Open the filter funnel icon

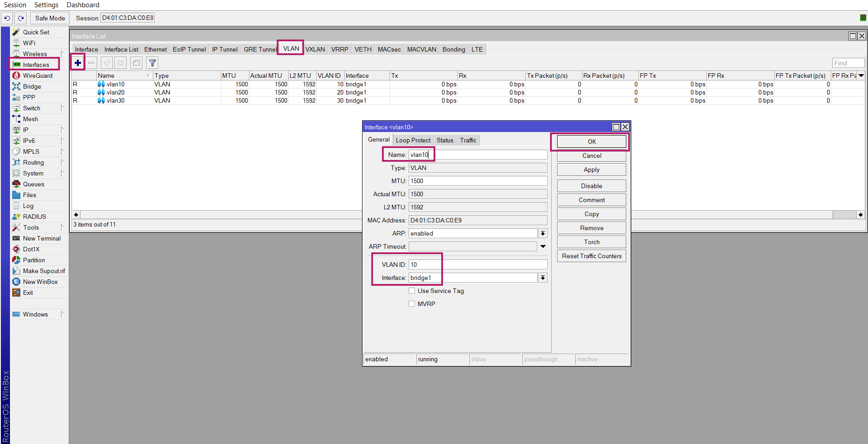coord(153,63)
